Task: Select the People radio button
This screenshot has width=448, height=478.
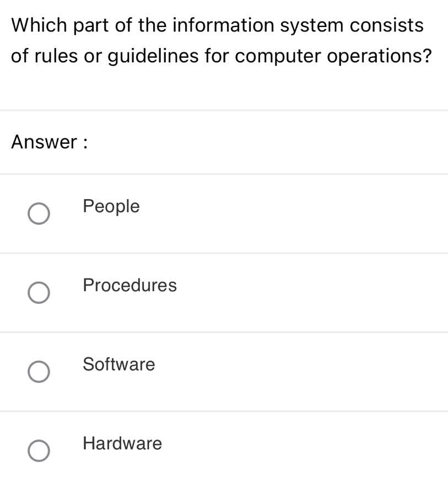Action: point(39,213)
